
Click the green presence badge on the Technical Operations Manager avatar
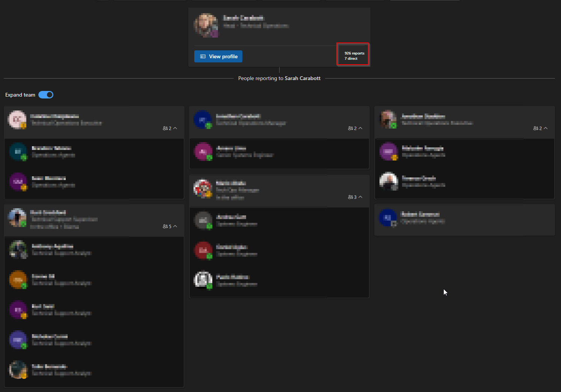coord(209,126)
